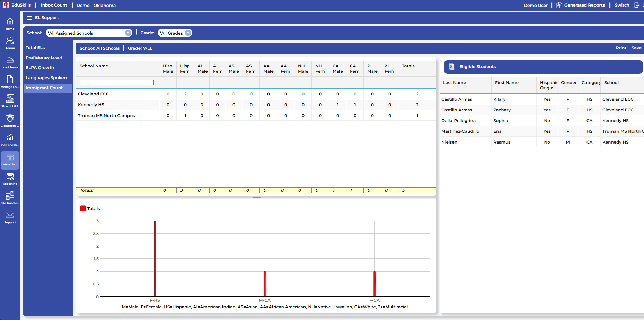Click the Print button

[x=621, y=48]
